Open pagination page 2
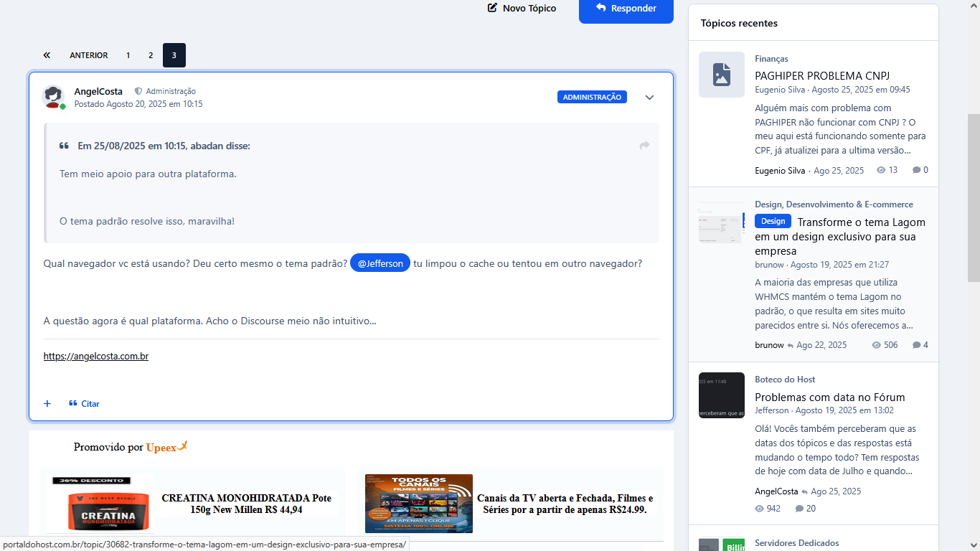 click(x=151, y=55)
